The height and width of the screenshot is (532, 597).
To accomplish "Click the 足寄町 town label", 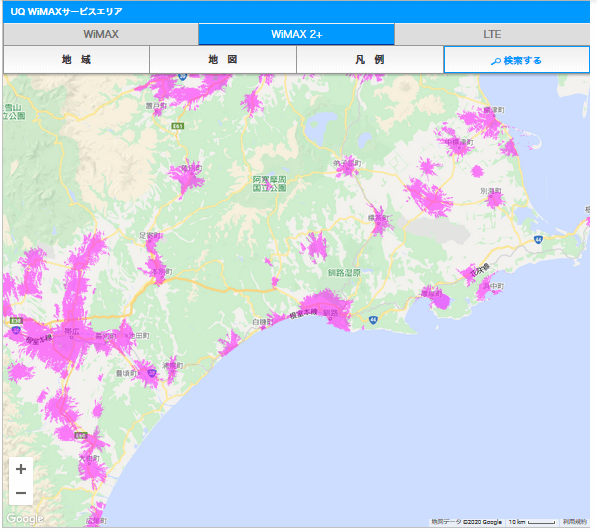I will tap(149, 236).
